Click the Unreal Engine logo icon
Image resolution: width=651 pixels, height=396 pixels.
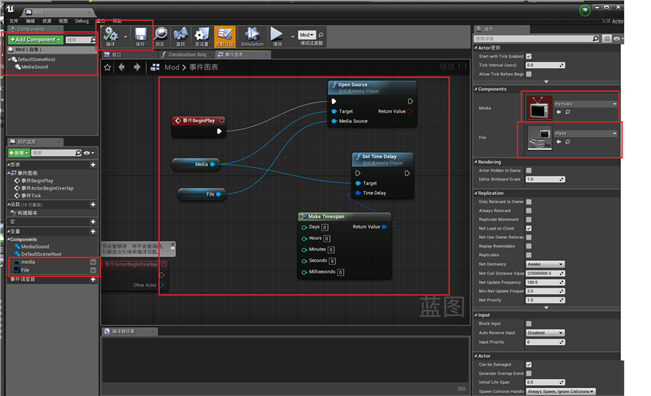point(10,9)
